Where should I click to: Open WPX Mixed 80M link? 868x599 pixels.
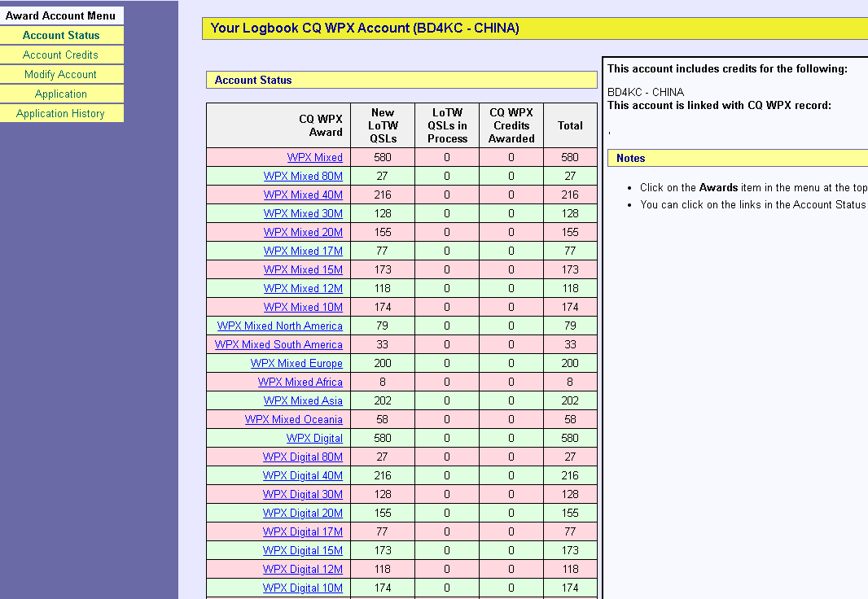coord(303,176)
